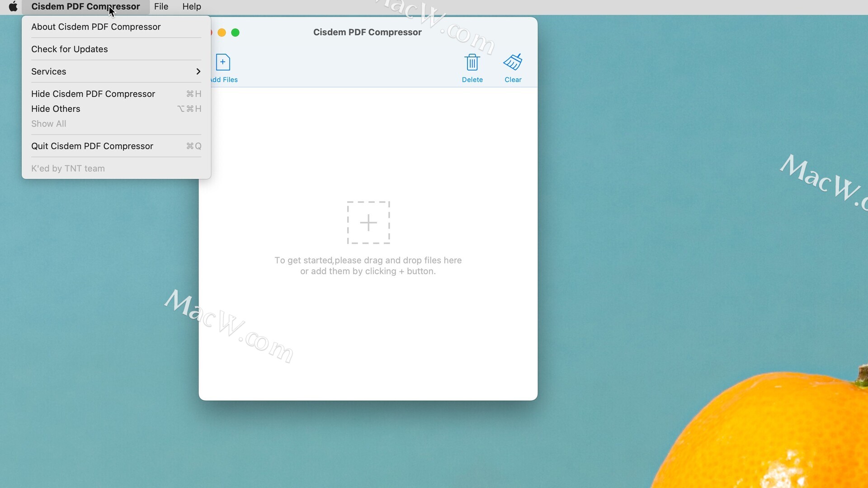Click the Add Files icon
The width and height of the screenshot is (868, 488).
[x=223, y=62]
